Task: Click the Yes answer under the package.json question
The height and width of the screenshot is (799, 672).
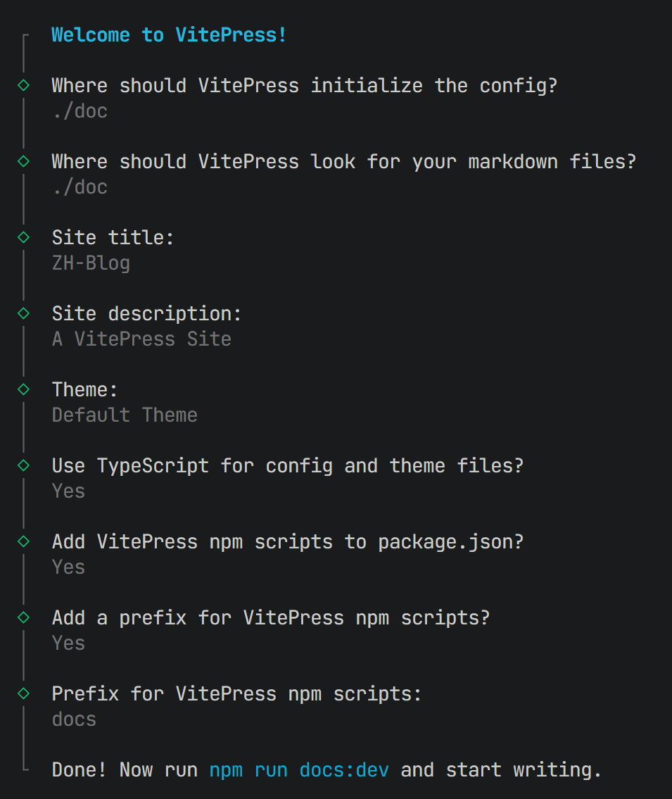Action: click(68, 567)
